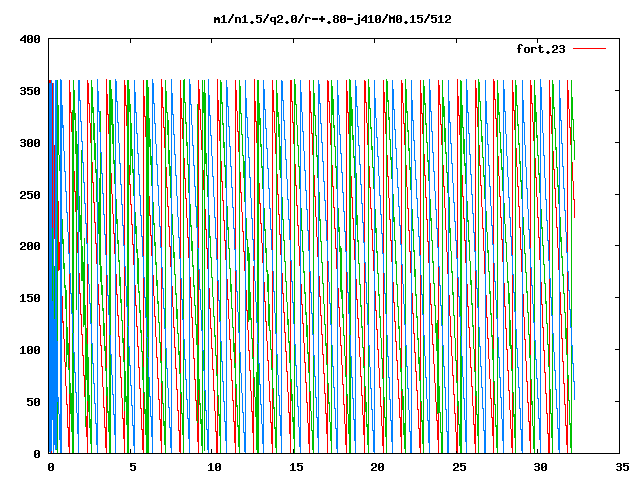Click the red legend line sample
Screen dimensions: 640x480
[x=589, y=49]
